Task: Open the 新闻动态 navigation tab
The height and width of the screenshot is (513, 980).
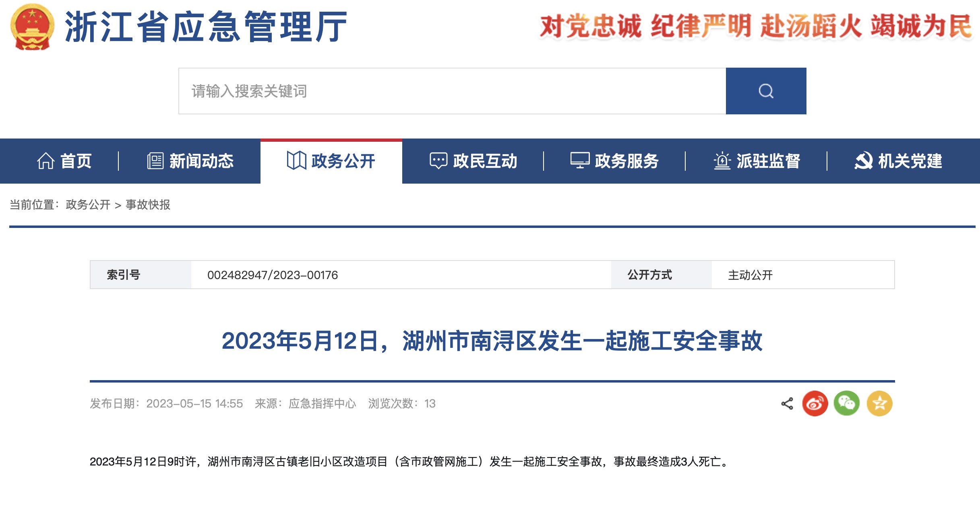Action: (201, 161)
